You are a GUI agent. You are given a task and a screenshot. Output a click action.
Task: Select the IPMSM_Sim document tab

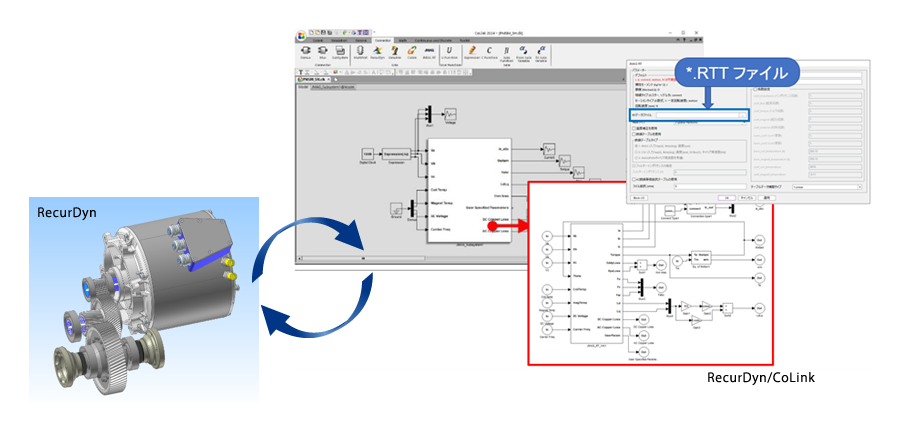click(x=313, y=79)
